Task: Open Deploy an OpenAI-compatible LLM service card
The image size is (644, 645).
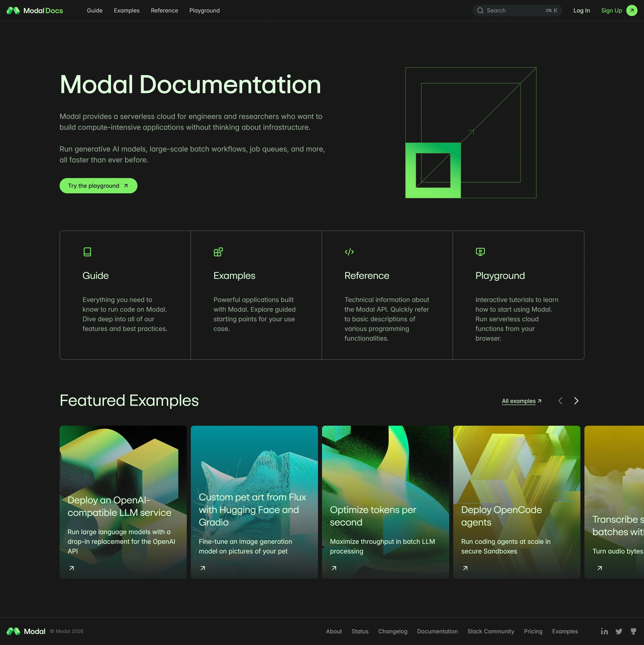Action: pos(123,502)
